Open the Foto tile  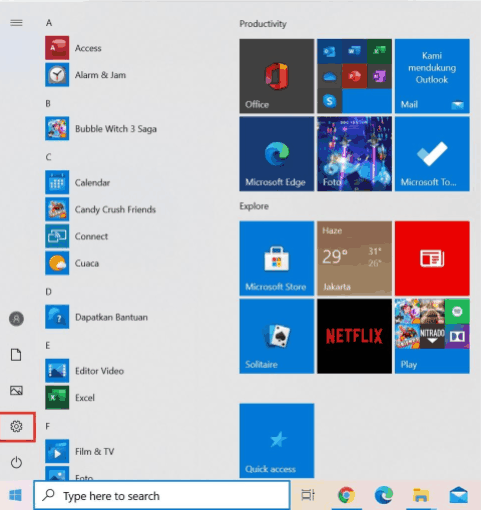coord(354,154)
